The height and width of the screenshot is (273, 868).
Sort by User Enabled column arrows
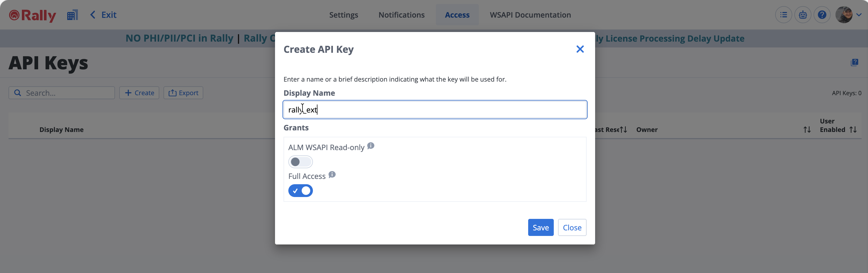(x=853, y=130)
